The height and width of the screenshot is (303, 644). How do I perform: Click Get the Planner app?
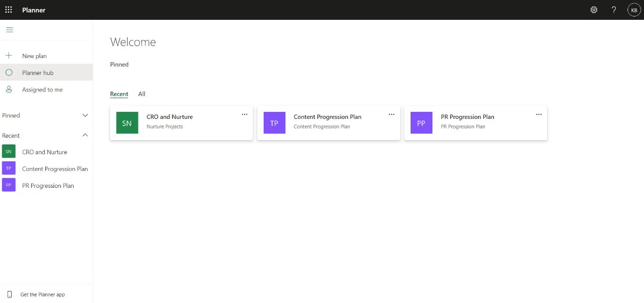(x=42, y=294)
